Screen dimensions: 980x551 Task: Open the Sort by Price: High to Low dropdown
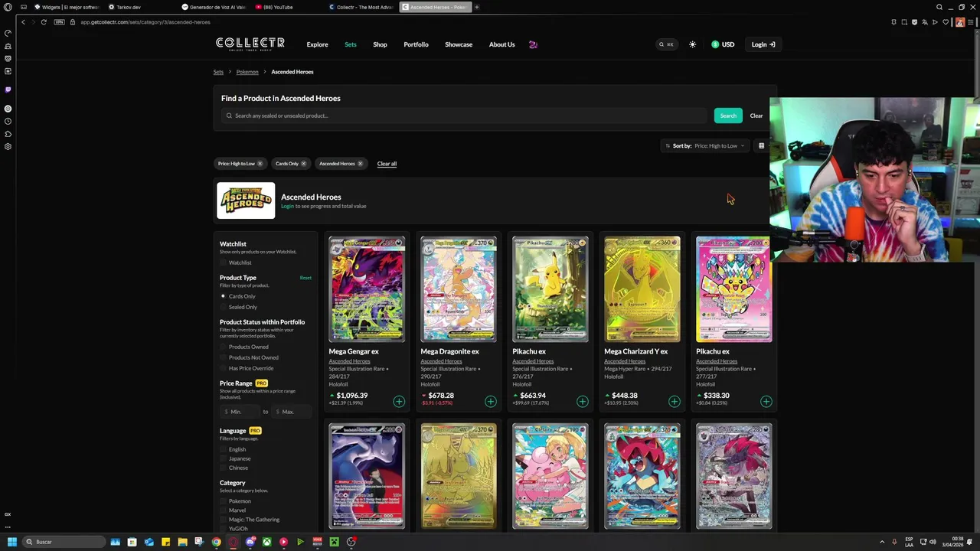tap(705, 145)
